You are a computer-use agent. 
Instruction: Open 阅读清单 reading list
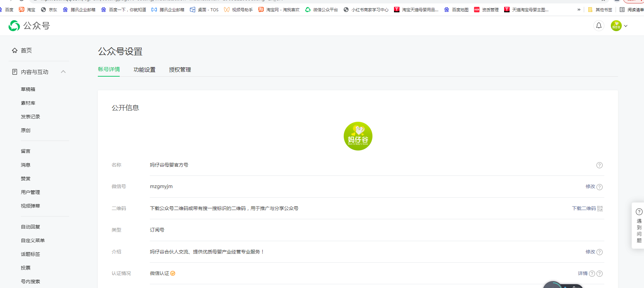(x=632, y=10)
